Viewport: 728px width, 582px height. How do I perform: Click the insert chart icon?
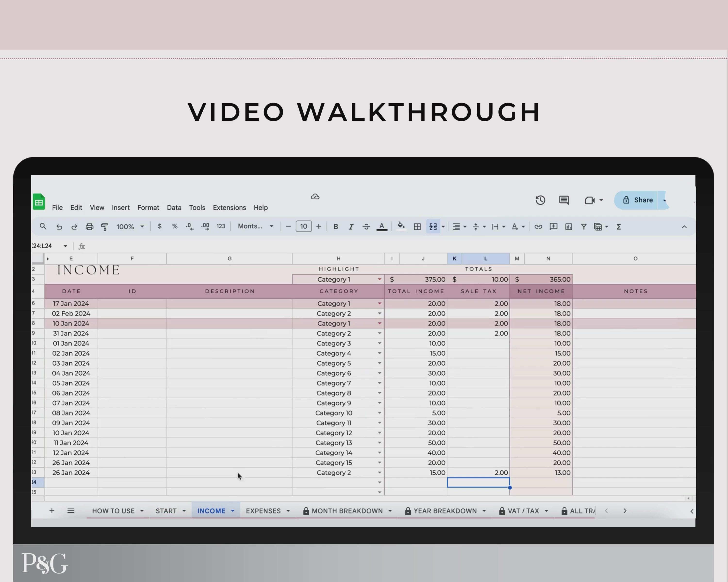point(568,227)
